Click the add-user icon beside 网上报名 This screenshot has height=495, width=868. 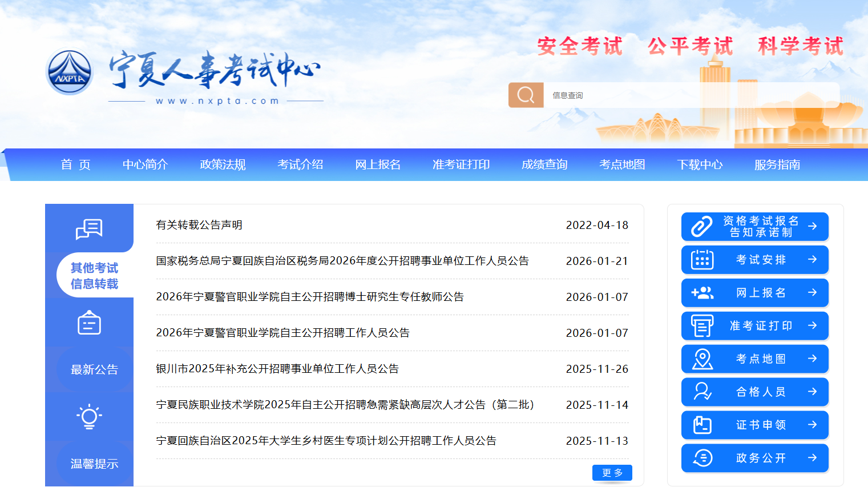(x=702, y=293)
